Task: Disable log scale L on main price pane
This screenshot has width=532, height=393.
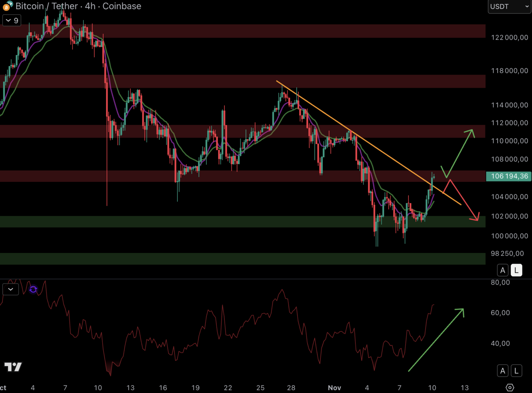Action: (516, 270)
